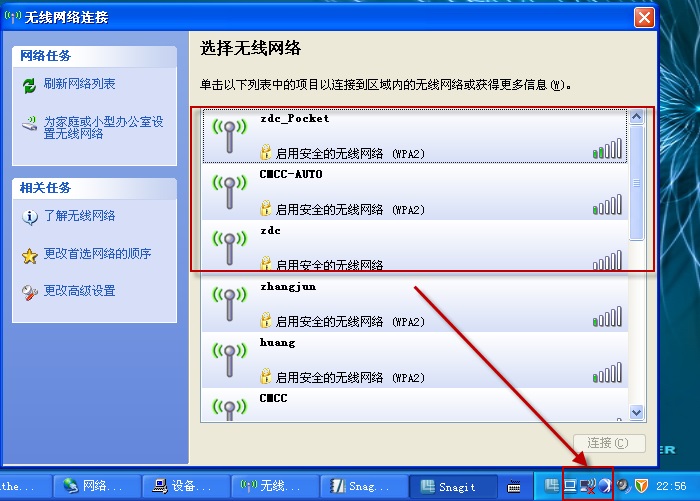
Task: Select the zhangjun antenna icon
Action: (x=229, y=304)
